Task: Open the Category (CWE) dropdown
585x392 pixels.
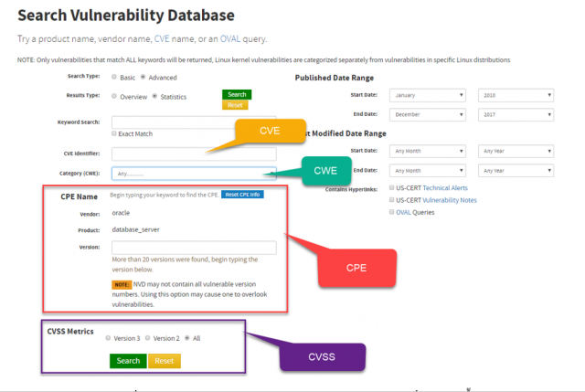Action: click(194, 173)
